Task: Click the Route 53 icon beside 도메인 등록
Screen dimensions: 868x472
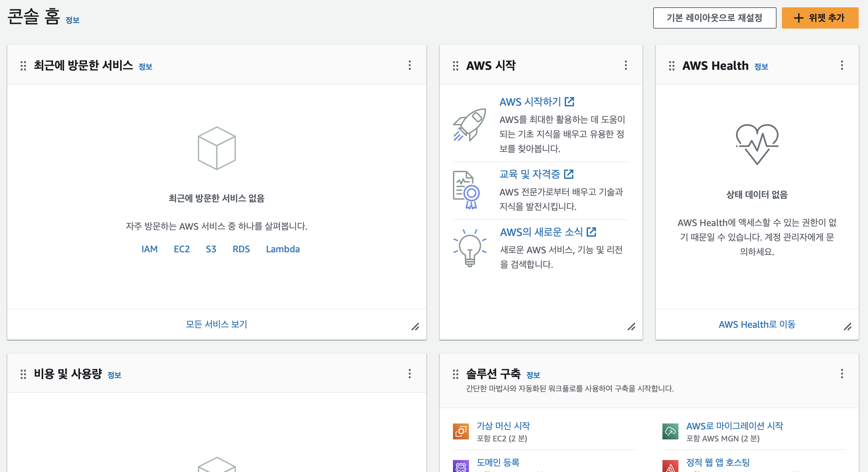Action: pos(461,467)
